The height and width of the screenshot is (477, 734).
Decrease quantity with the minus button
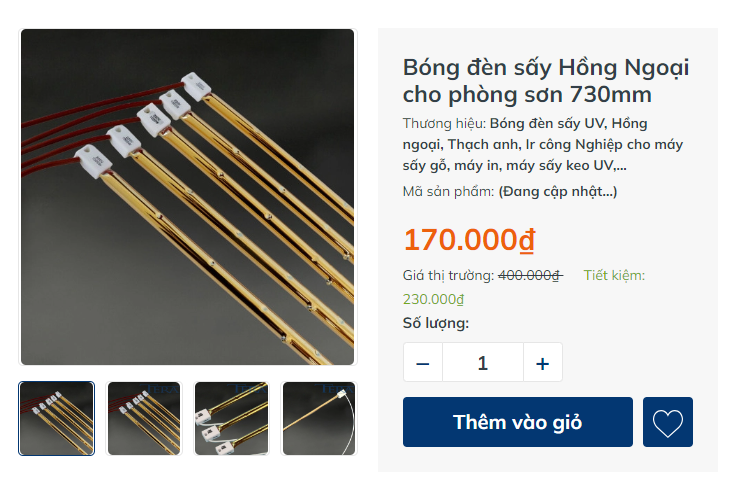tap(423, 362)
